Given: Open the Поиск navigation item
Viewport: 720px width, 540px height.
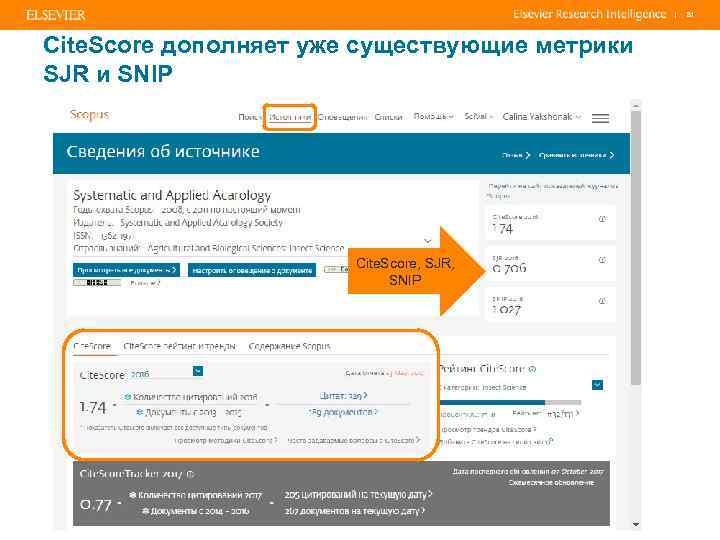Looking at the screenshot, I should pos(249,117).
